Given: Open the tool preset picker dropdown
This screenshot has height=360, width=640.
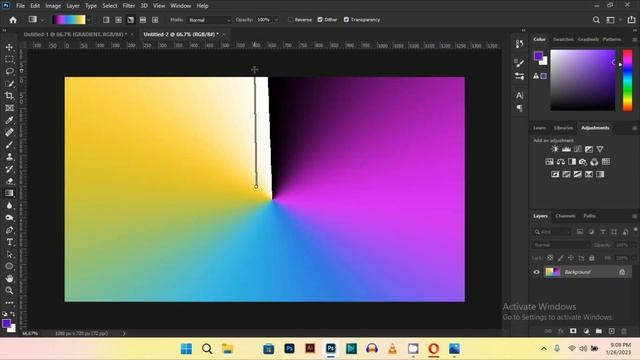Looking at the screenshot, I should click(x=42, y=20).
